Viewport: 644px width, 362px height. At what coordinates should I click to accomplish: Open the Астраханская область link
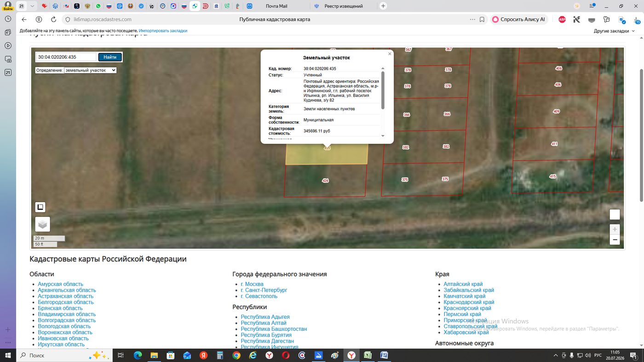point(65,296)
